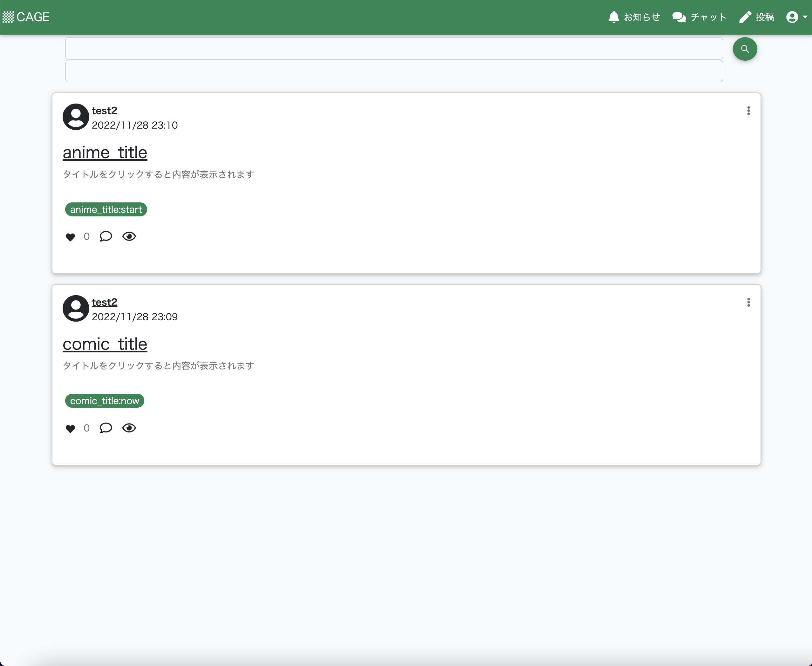Click the search magnifier button
The height and width of the screenshot is (666, 812).
(745, 49)
